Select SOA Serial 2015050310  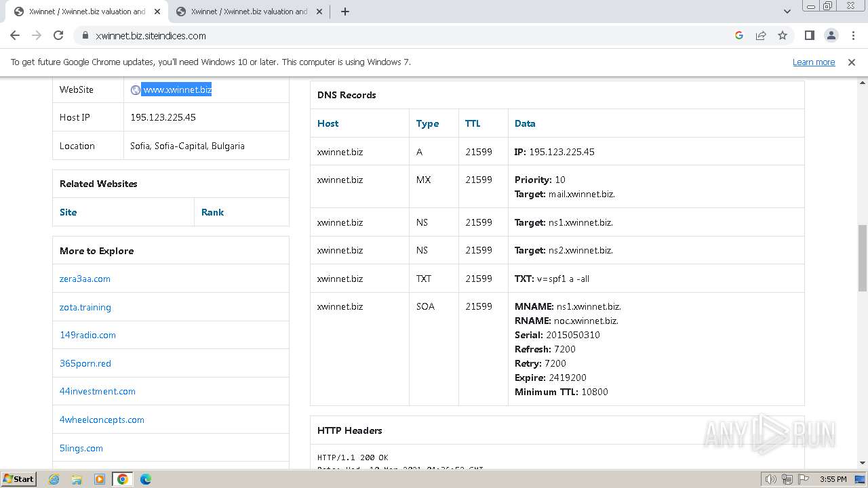573,335
